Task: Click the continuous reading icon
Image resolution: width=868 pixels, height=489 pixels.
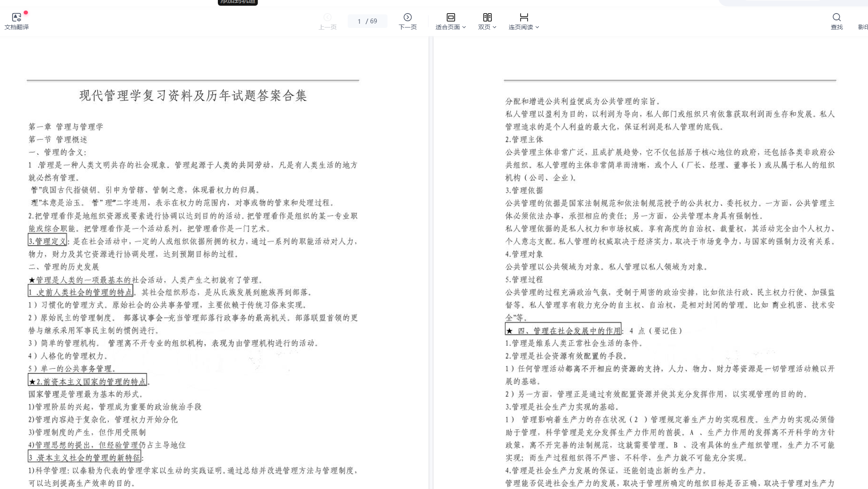Action: pyautogui.click(x=524, y=17)
